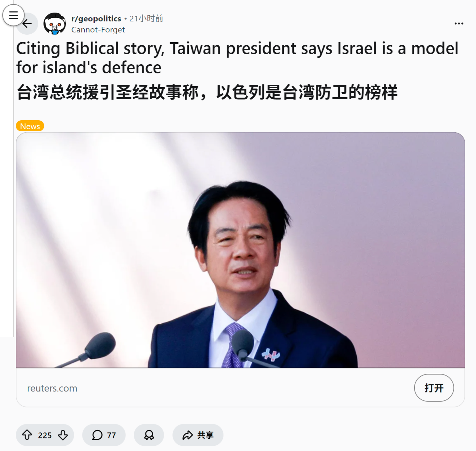This screenshot has height=451, width=476.
Task: View the Cannot-Forget user profile
Action: click(98, 30)
